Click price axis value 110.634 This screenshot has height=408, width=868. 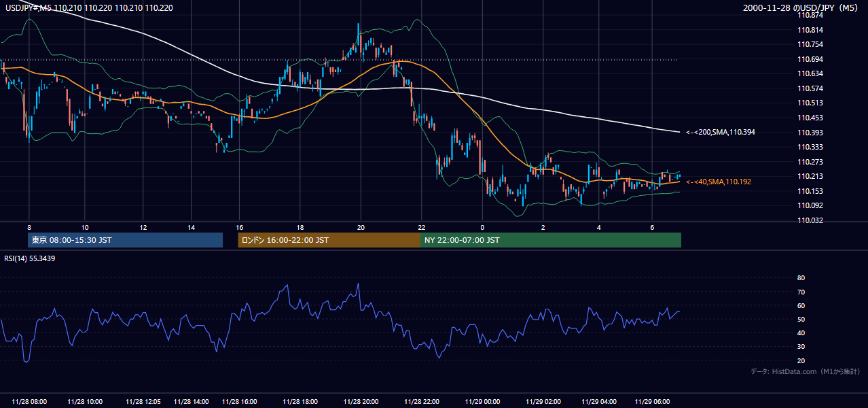point(810,73)
